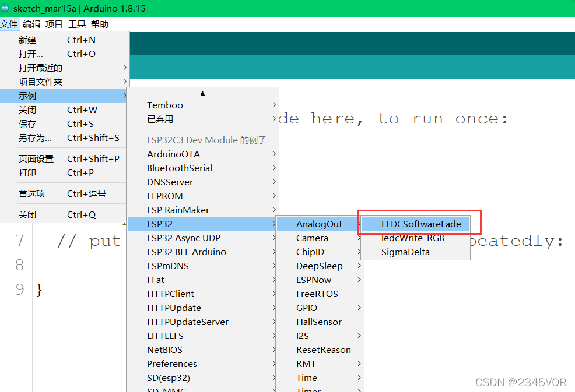The image size is (575, 392).
Task: Select the ESP32 examples entry
Action: 202,224
